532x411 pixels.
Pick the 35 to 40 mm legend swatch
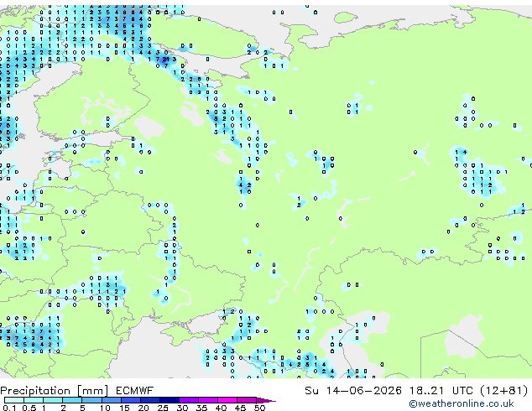click(x=207, y=400)
